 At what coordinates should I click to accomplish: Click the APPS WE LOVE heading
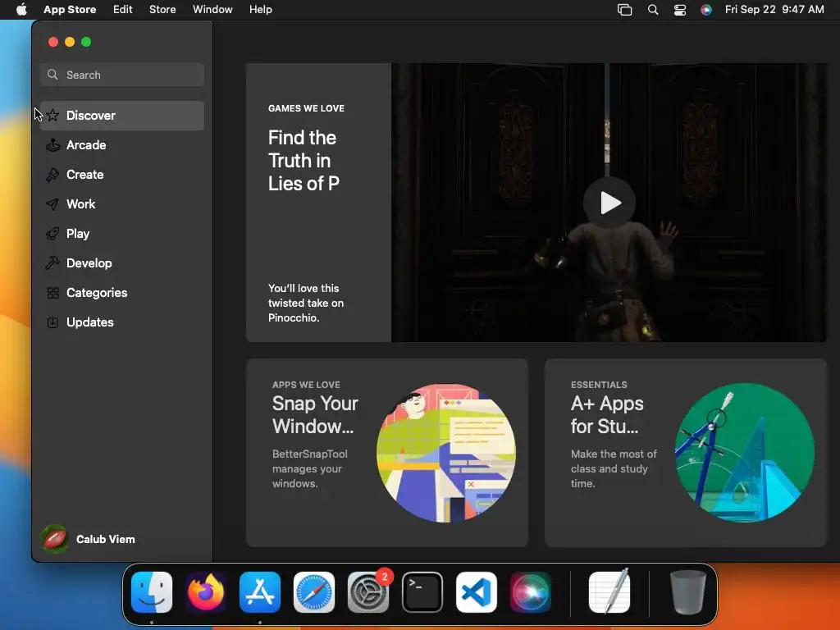pos(306,385)
